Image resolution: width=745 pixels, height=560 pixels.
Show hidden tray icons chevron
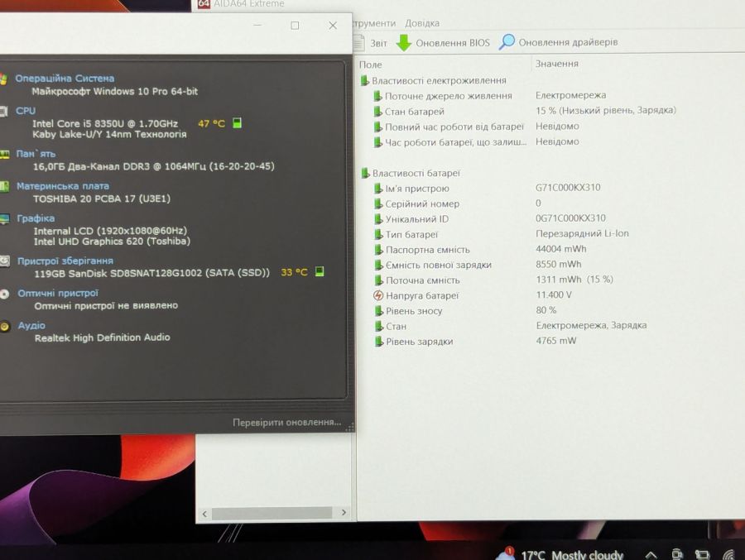651,555
